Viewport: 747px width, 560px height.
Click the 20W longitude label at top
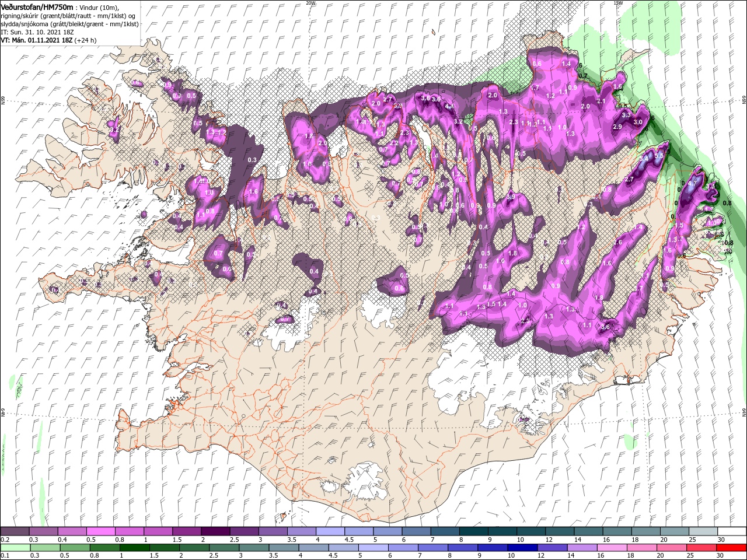(310, 2)
